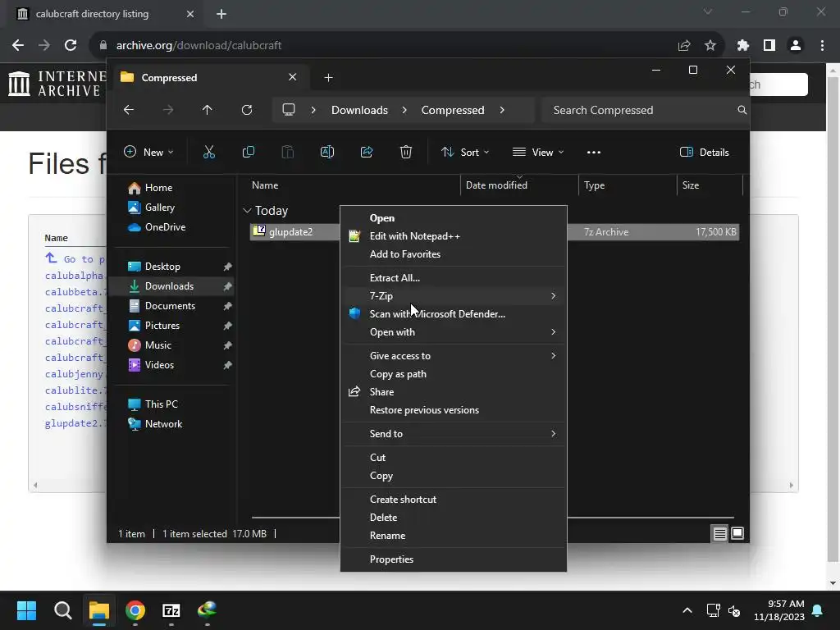
Task: Expand the Send to submenu
Action: (x=453, y=434)
